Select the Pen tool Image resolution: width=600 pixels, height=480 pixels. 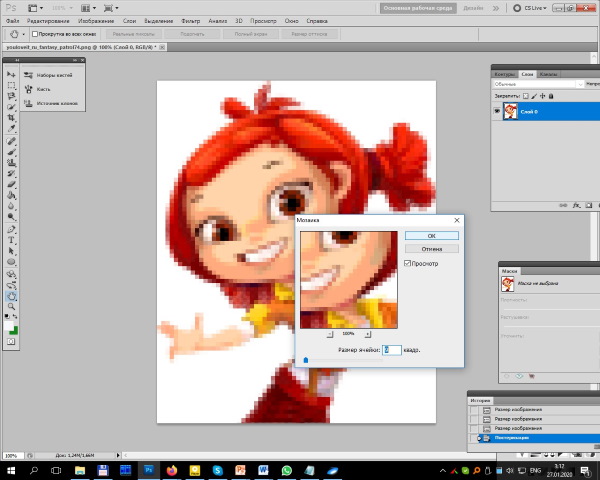(11, 229)
